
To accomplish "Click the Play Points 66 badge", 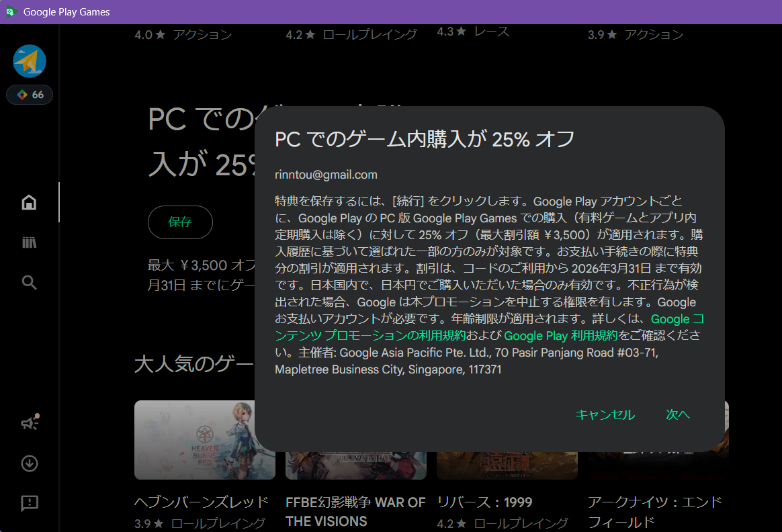I will pyautogui.click(x=30, y=95).
